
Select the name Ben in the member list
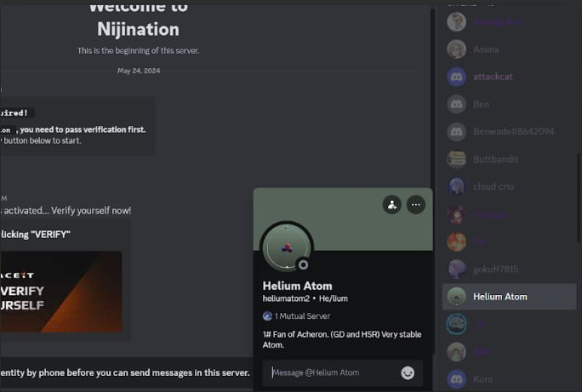point(481,105)
